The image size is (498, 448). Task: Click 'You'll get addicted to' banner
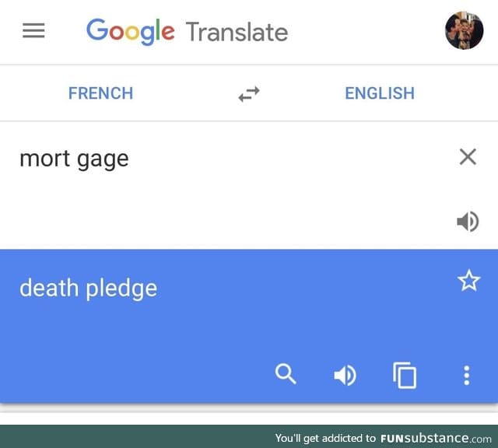(325, 439)
